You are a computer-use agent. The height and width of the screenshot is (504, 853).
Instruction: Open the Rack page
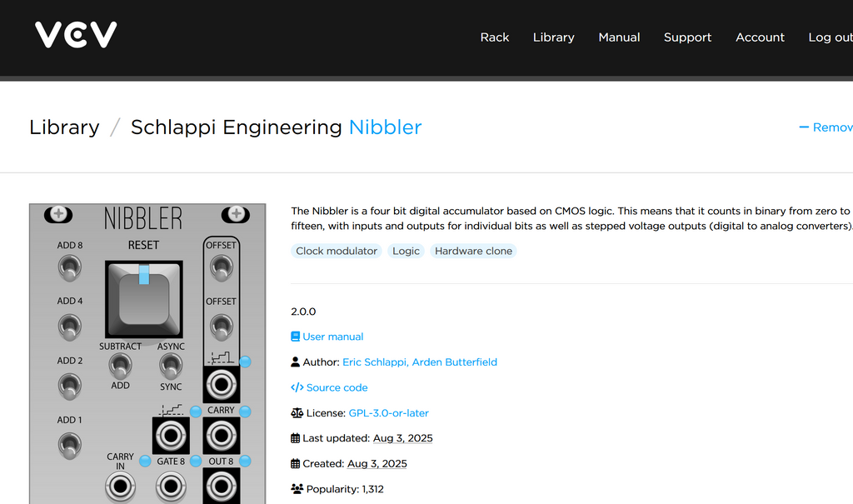click(495, 37)
